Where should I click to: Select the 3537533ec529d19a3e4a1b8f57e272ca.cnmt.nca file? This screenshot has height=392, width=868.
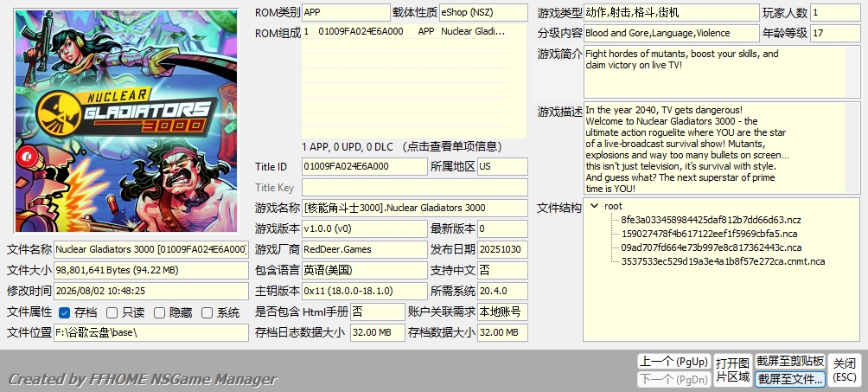click(x=723, y=261)
